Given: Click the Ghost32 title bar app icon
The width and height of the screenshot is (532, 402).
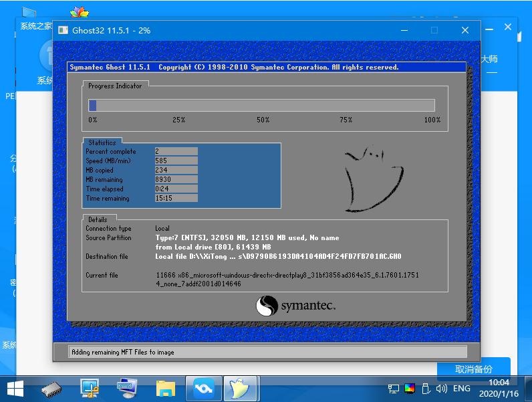Looking at the screenshot, I should [x=63, y=30].
